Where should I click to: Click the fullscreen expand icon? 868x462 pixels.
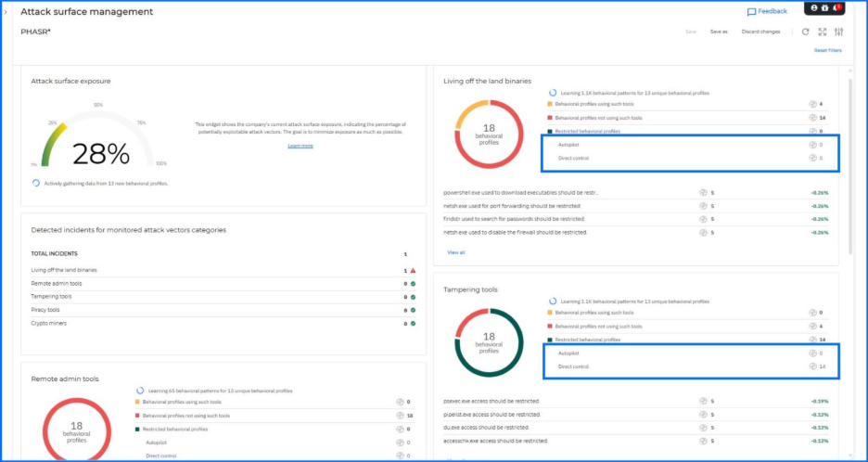[822, 32]
